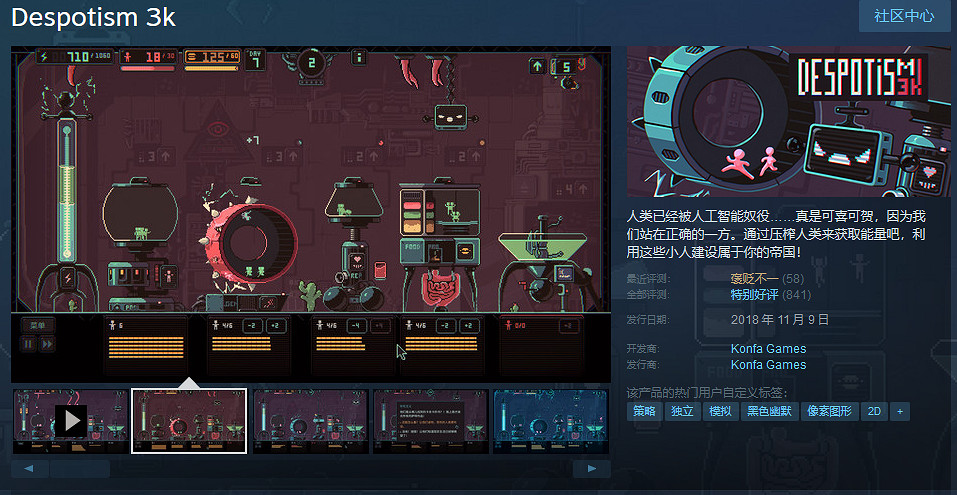Click the fast-forward button in the game screenshot
The width and height of the screenshot is (957, 495).
coord(47,344)
